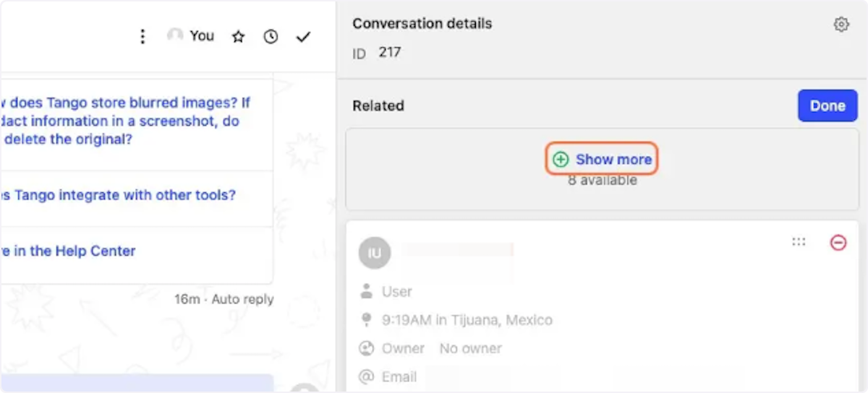Open conversation details gear settings
The height and width of the screenshot is (393, 868).
[x=841, y=25]
